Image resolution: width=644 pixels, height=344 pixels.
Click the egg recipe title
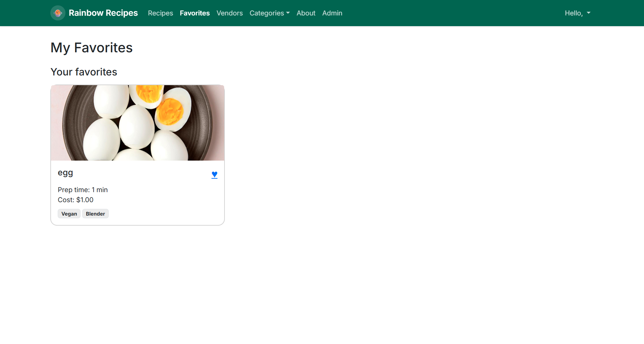coord(65,173)
